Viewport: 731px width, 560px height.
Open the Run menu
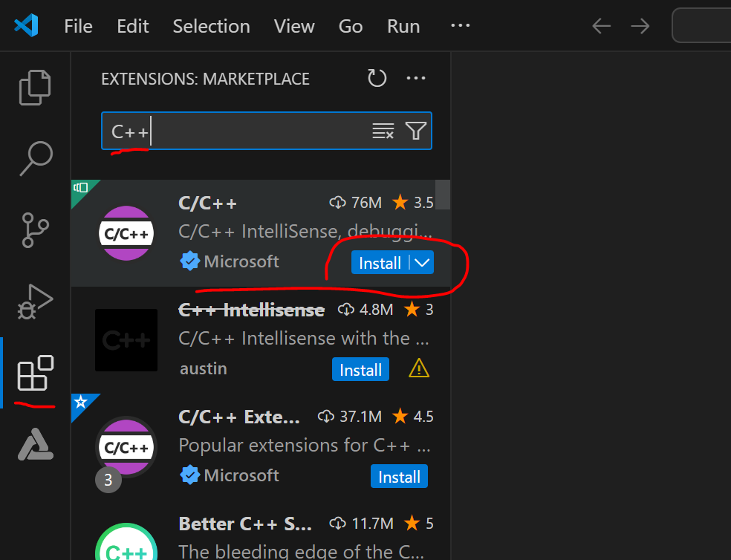coord(403,26)
